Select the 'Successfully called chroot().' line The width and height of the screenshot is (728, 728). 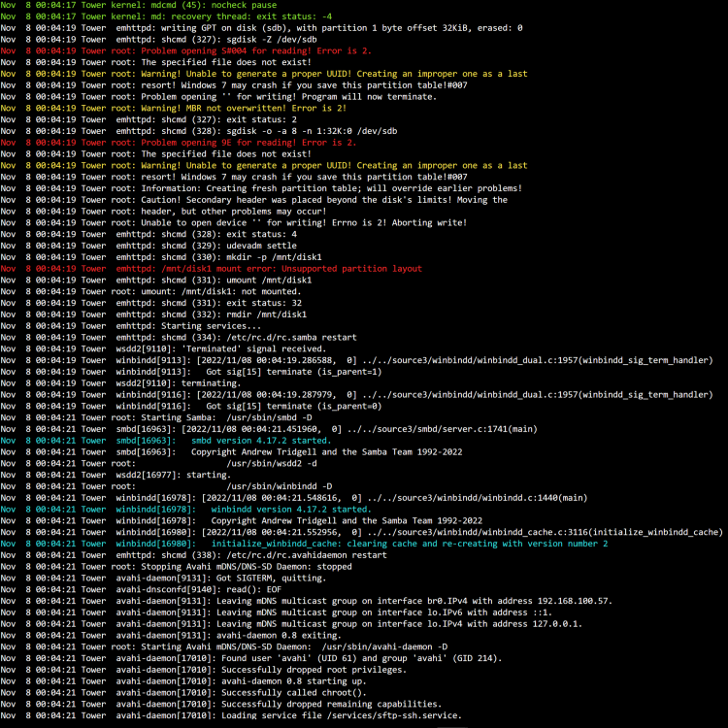183,693
